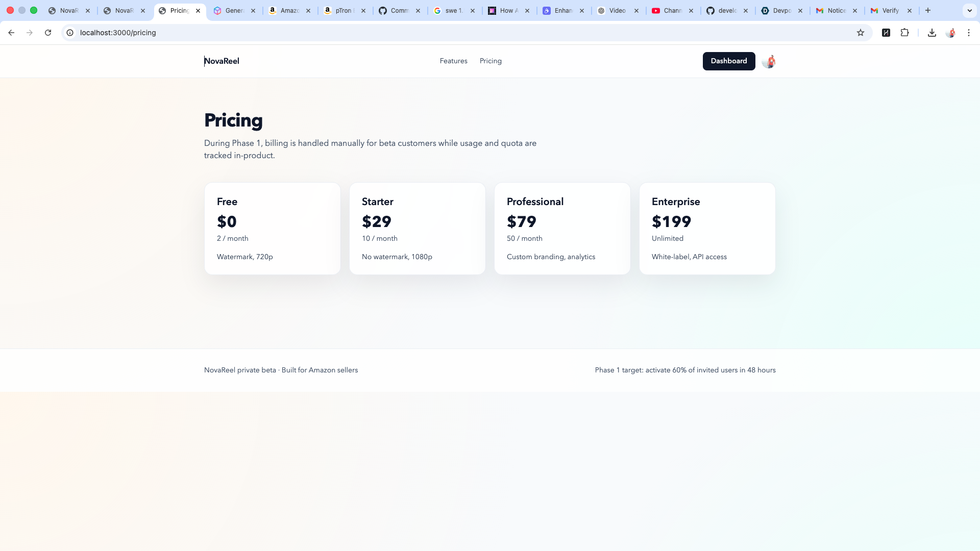Bookmark this page with the star icon
The height and width of the screenshot is (551, 980).
861,33
